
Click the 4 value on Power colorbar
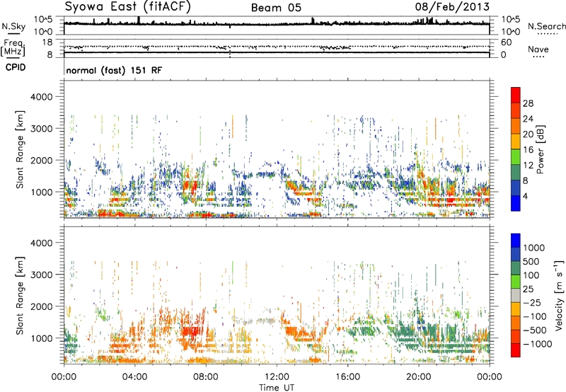click(x=525, y=197)
